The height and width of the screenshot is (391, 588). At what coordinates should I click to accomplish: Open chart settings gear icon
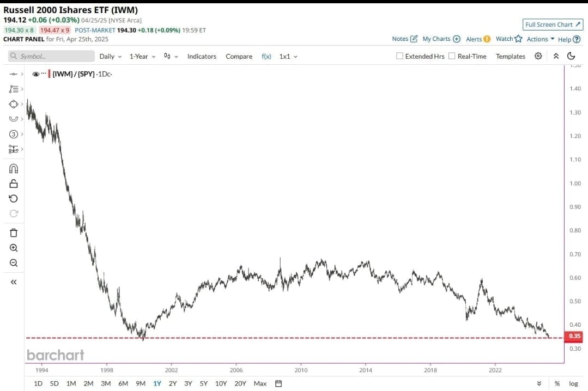(538, 56)
